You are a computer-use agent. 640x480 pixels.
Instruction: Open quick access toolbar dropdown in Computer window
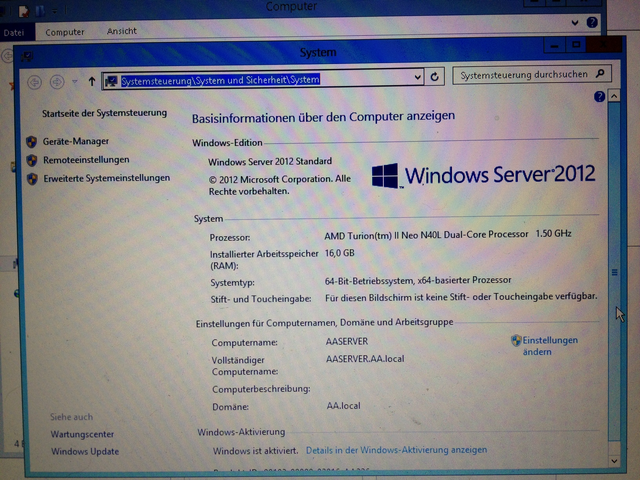click(54, 11)
